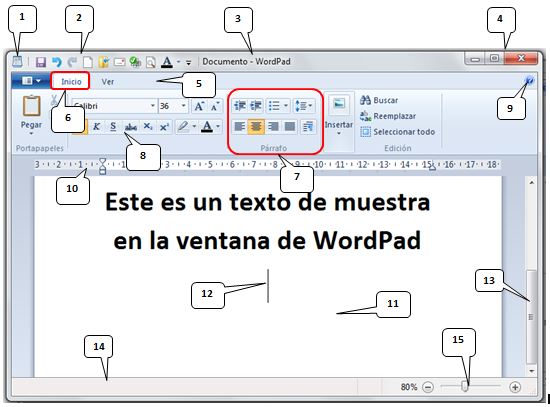Viewport: 550px width, 407px height.
Task: Create a new blank document icon
Action: [88, 62]
